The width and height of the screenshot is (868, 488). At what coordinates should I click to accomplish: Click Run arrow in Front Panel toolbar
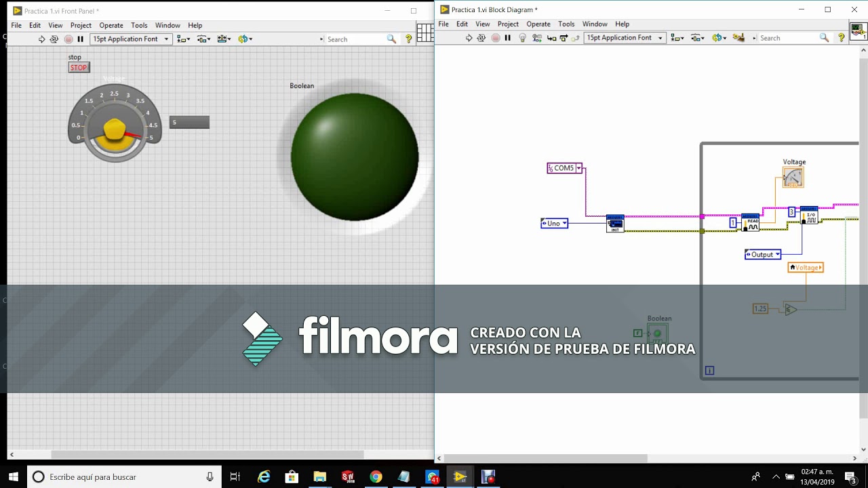coord(41,39)
